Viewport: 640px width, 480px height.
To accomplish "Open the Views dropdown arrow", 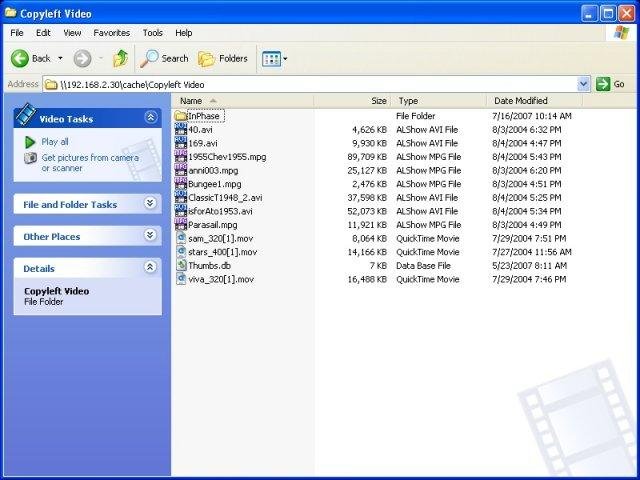I will 285,59.
